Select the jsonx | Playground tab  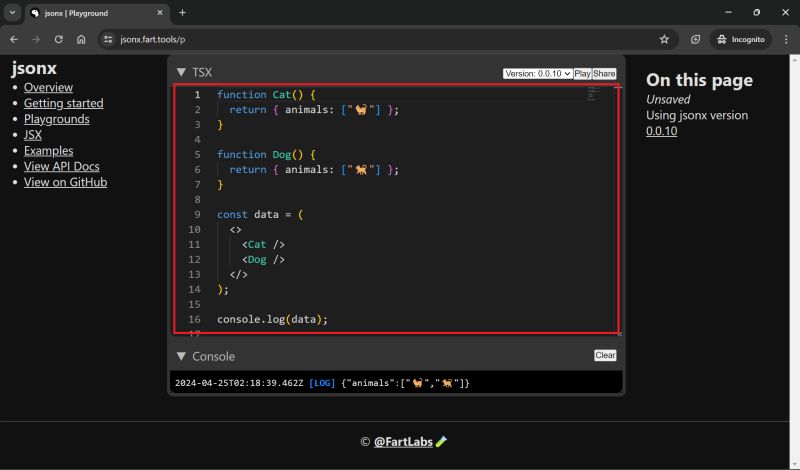coord(97,13)
